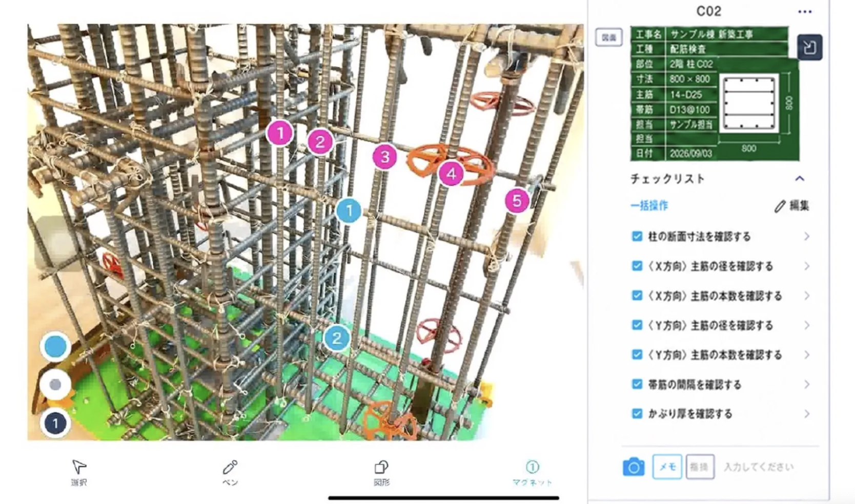Switch to the 指摘 tab
This screenshot has height=504, width=855.
[x=700, y=467]
